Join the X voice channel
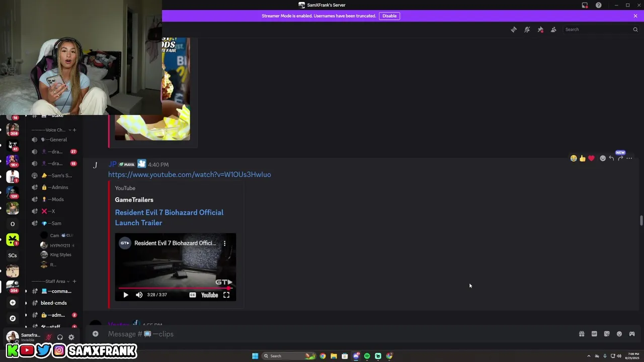This screenshot has width=644, height=362. click(x=54, y=212)
